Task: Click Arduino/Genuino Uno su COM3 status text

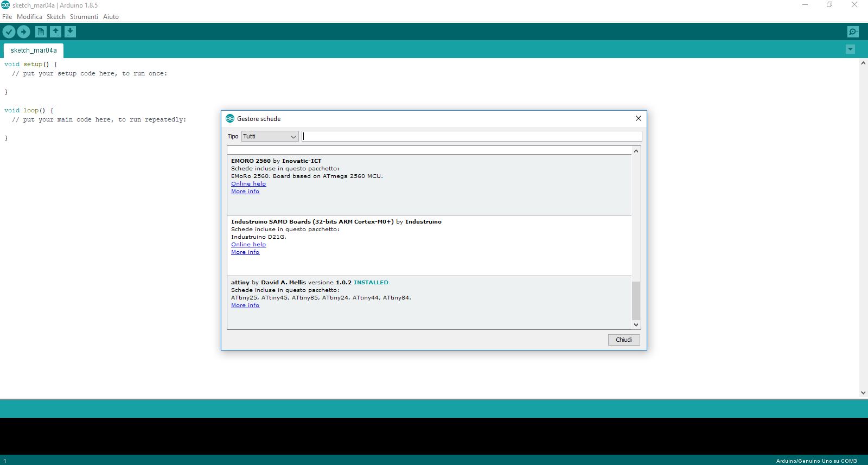Action: [816, 461]
